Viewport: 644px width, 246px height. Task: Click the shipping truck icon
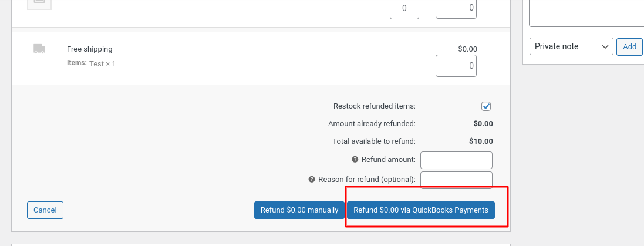39,49
